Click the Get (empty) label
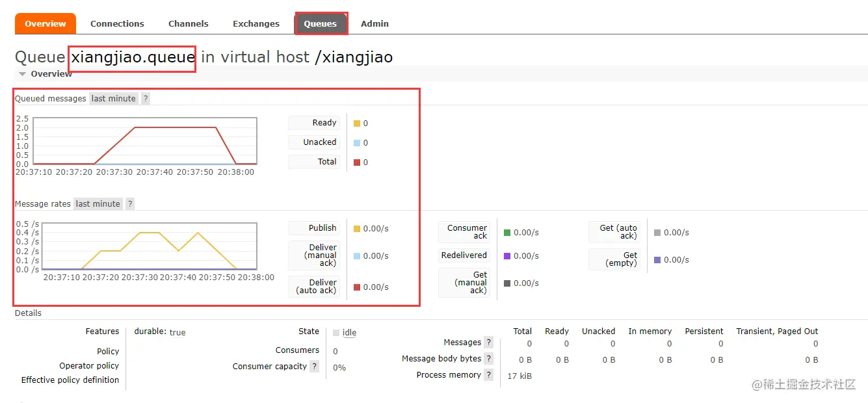 click(614, 259)
